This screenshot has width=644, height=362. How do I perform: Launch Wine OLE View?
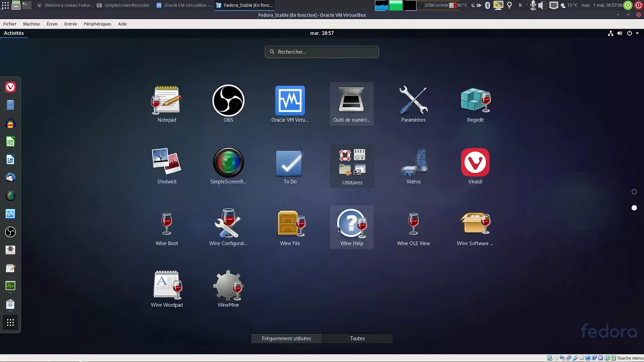[x=413, y=228]
